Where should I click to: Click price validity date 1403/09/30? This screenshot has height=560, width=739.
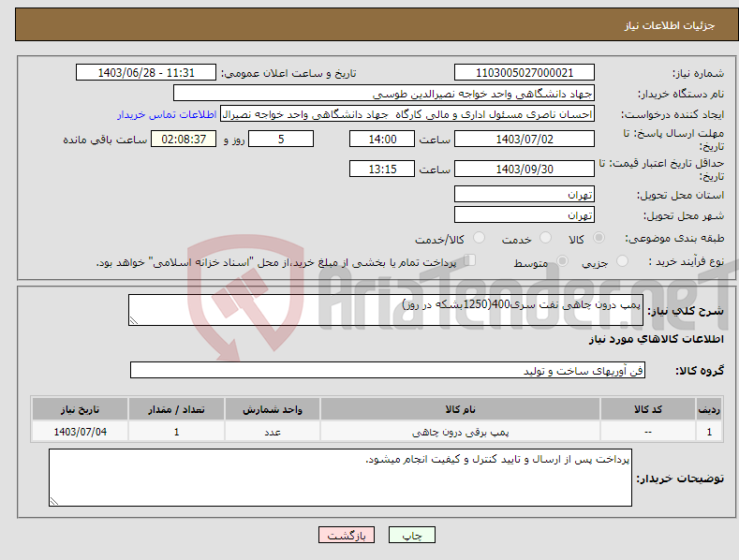tap(525, 169)
